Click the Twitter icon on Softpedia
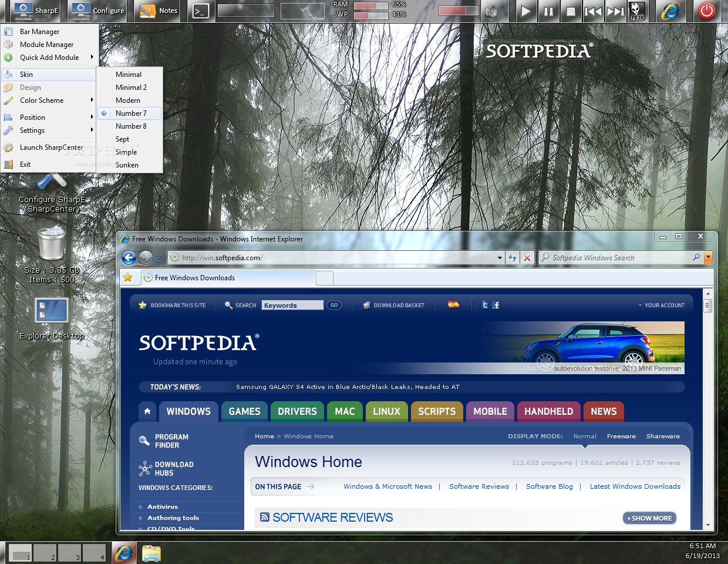Image resolution: width=728 pixels, height=564 pixels. tap(485, 305)
